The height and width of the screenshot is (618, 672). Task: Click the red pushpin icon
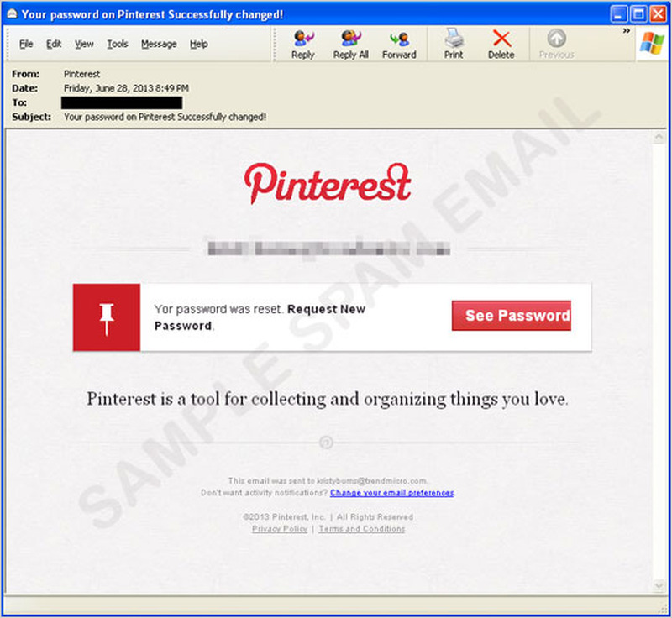[x=107, y=317]
